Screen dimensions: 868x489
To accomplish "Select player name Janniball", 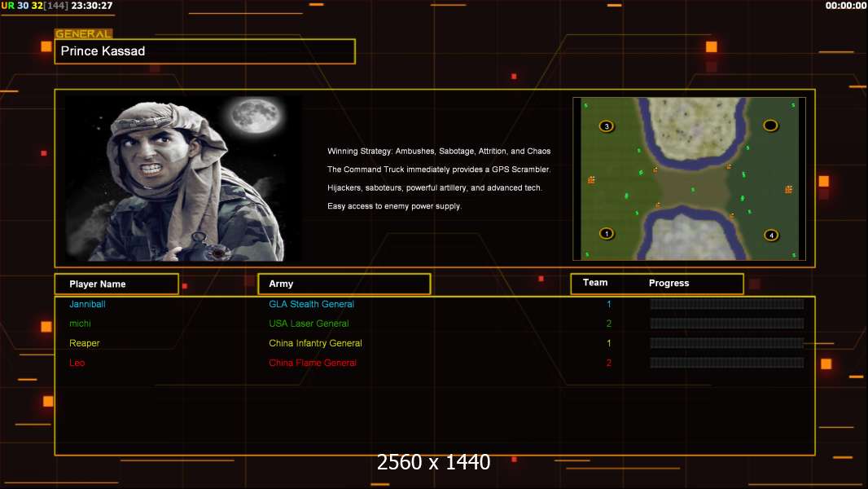I will [87, 304].
